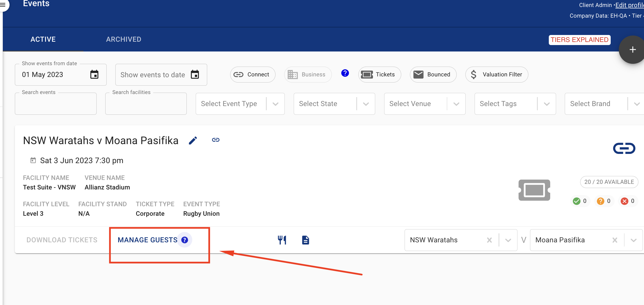The width and height of the screenshot is (644, 305).
Task: Click the large connect link icon at right
Action: tap(624, 148)
